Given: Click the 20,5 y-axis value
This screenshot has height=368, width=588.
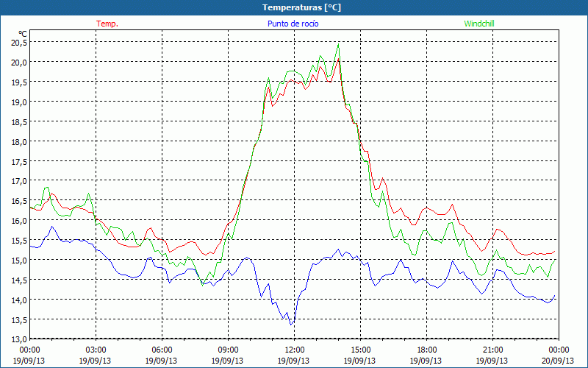Looking at the screenshot, I should [19, 43].
